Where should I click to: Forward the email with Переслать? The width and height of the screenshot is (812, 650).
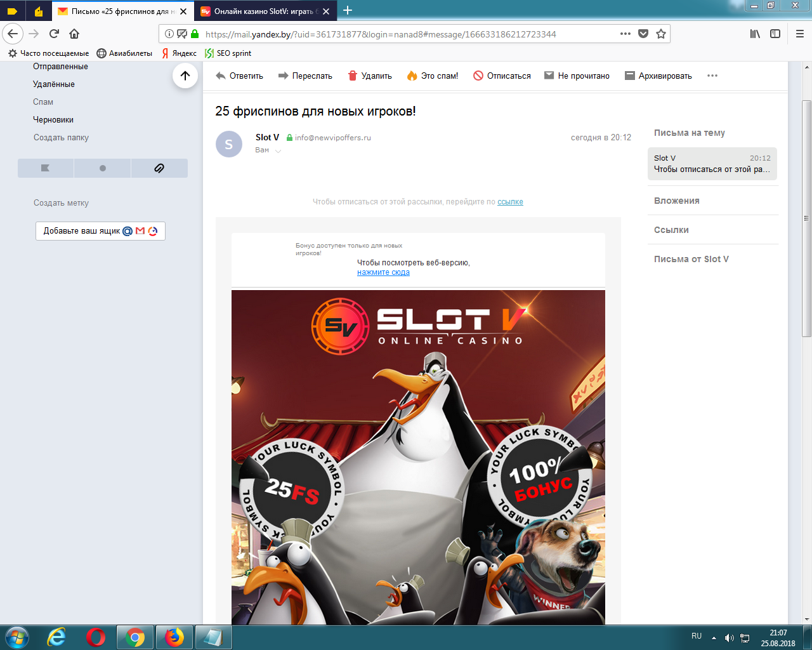pos(305,76)
